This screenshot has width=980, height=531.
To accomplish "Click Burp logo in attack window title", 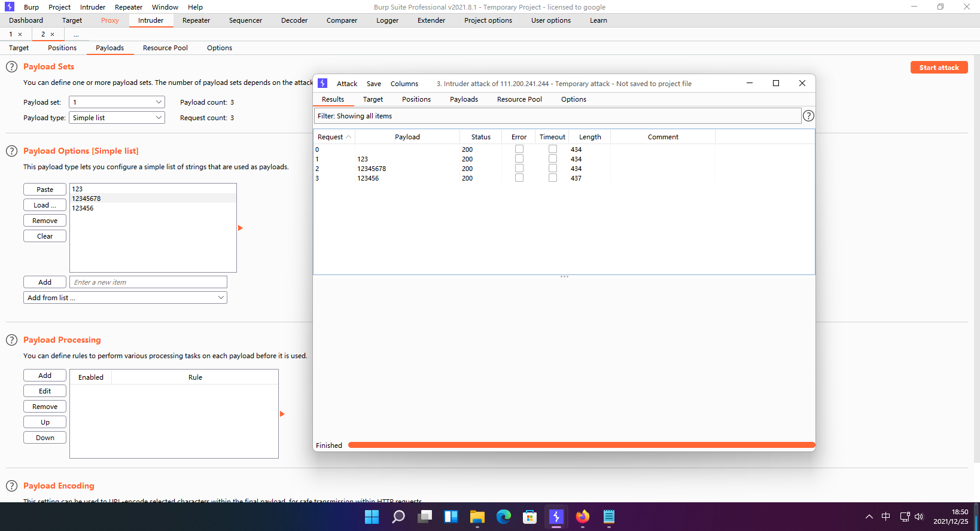I will click(322, 84).
